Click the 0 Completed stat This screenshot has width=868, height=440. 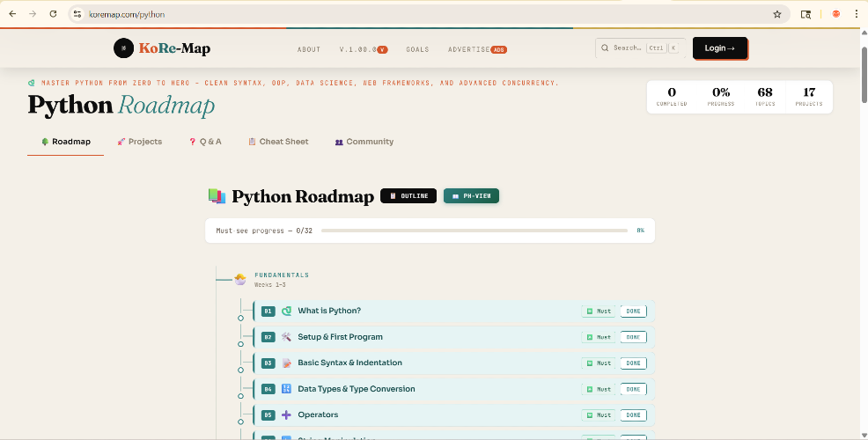tap(672, 96)
